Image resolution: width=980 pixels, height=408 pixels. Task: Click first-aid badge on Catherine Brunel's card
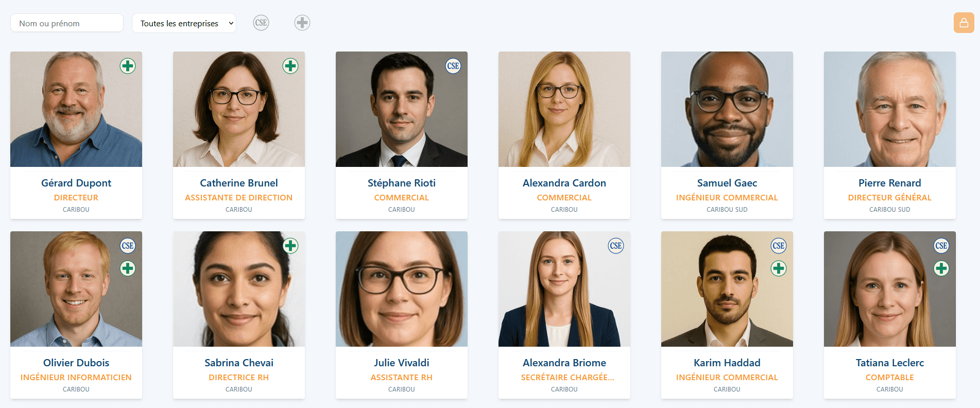click(x=290, y=66)
